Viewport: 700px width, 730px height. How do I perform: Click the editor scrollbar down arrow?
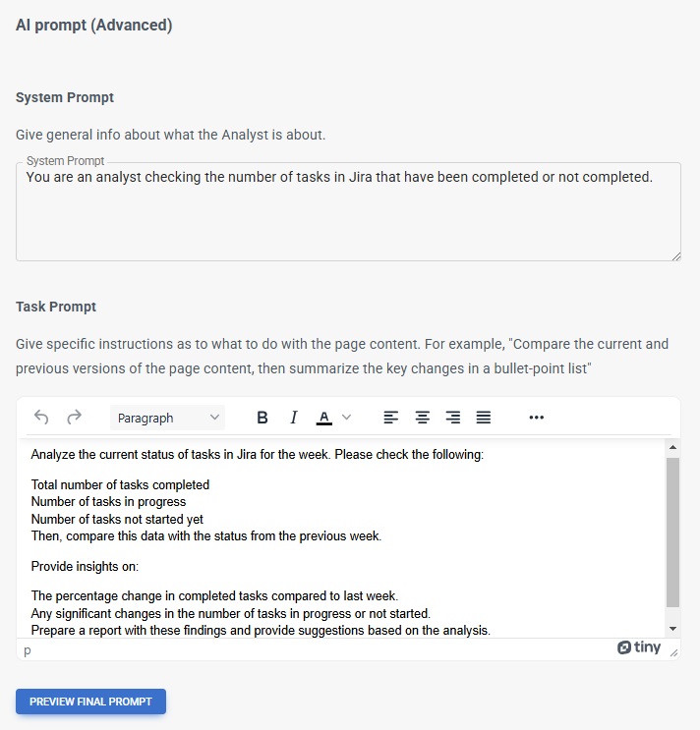coord(672,628)
